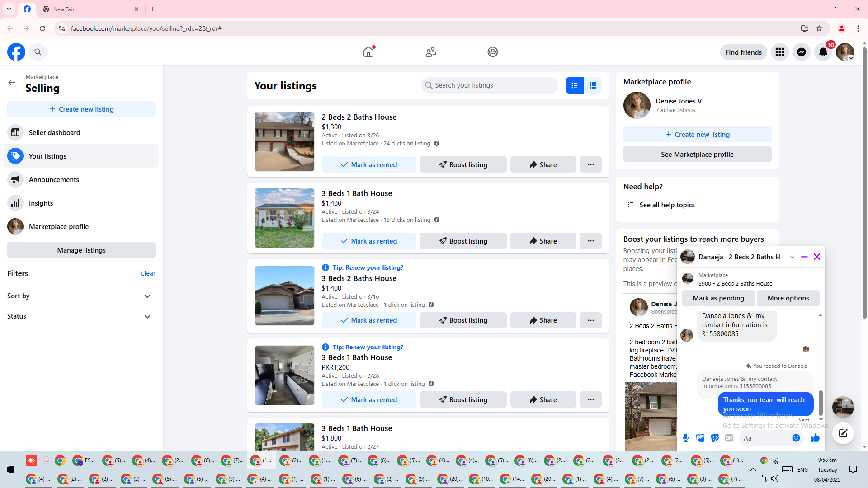Viewport: 868px width, 488px height.
Task: Click the Clear filters link
Action: 147,273
